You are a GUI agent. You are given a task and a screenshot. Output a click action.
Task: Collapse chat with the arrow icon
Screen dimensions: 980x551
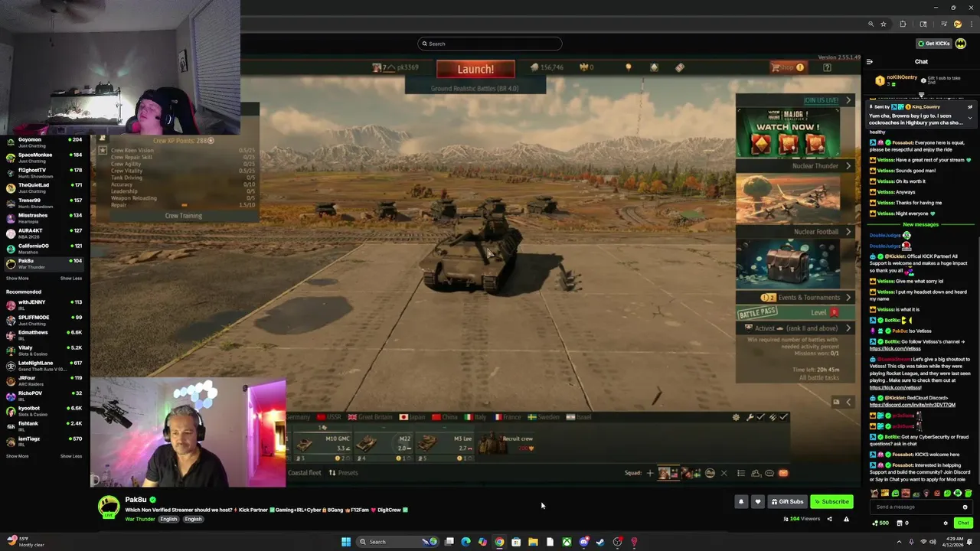[x=869, y=62]
